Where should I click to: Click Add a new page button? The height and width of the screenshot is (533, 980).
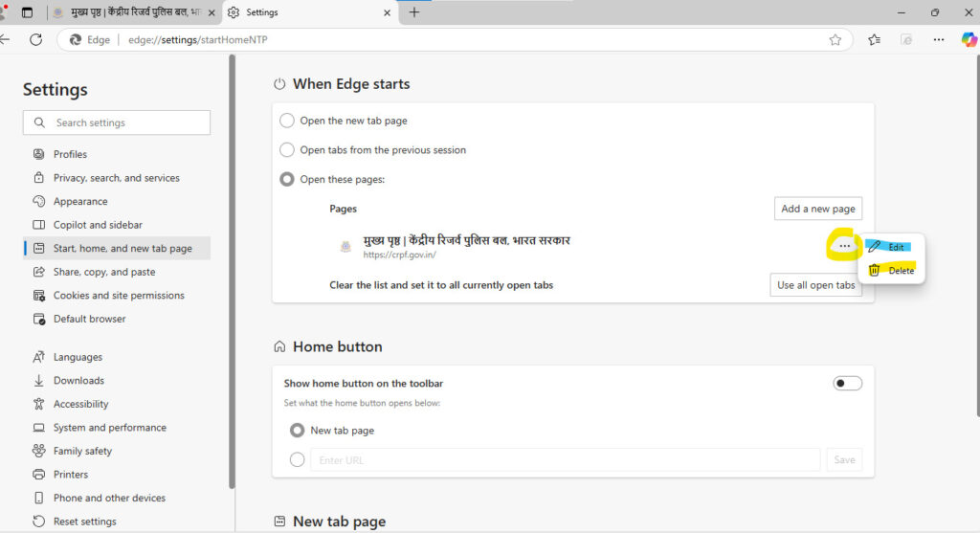(x=818, y=209)
